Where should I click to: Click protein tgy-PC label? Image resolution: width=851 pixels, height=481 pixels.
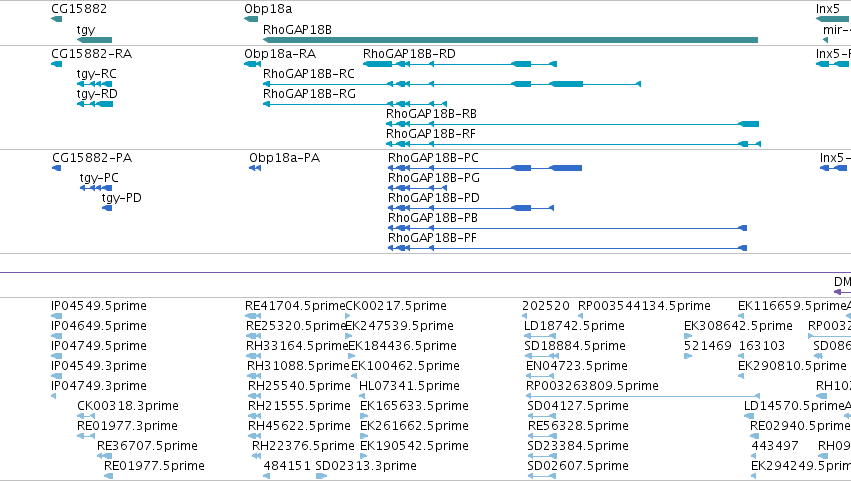(99, 178)
